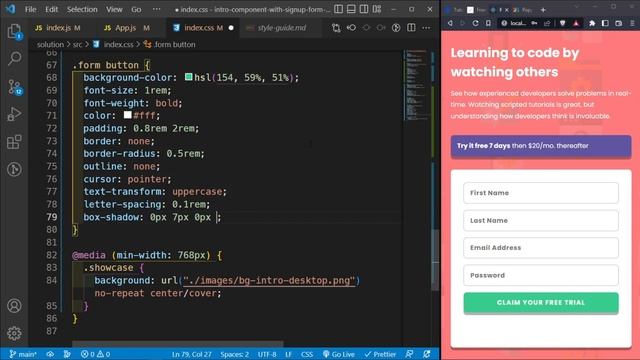Click the browser back button

pos(450,23)
